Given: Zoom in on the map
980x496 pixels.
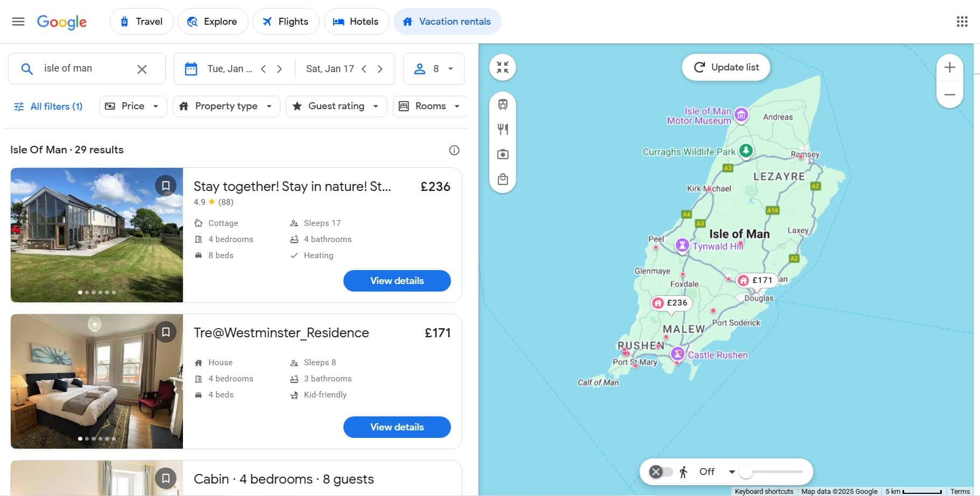Looking at the screenshot, I should [950, 67].
